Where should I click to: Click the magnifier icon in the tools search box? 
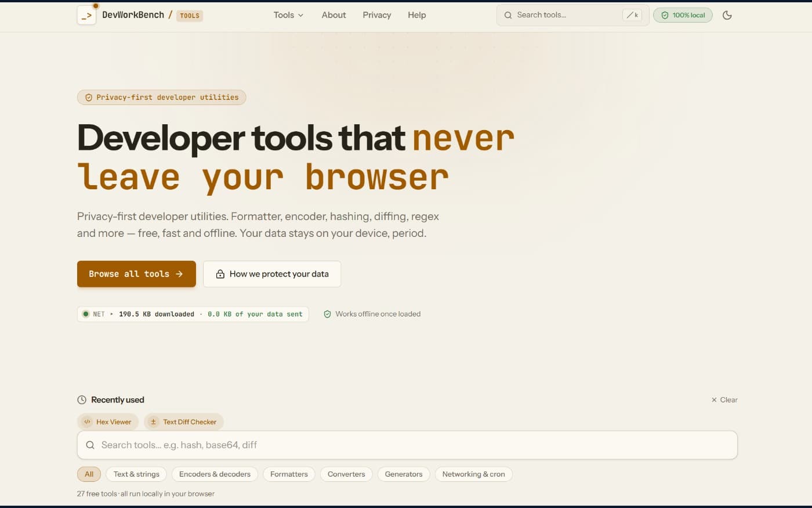click(90, 445)
